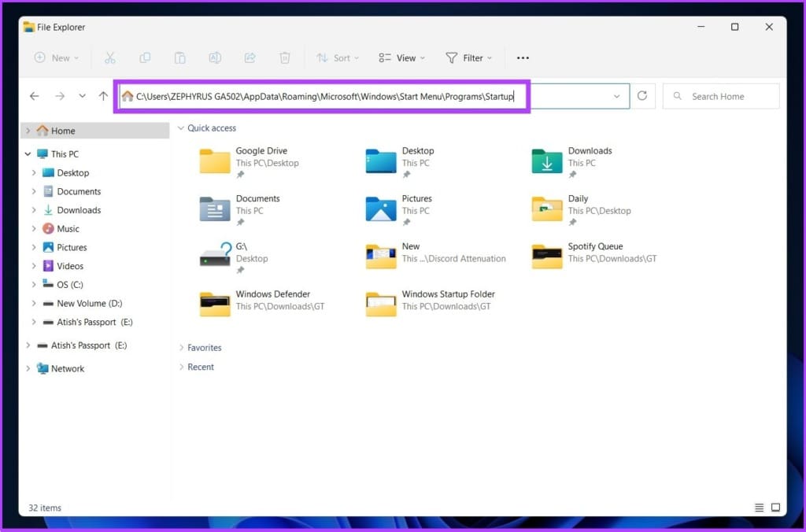Expand the Favorites section
Screen dimensions: 806x532
[181, 348]
